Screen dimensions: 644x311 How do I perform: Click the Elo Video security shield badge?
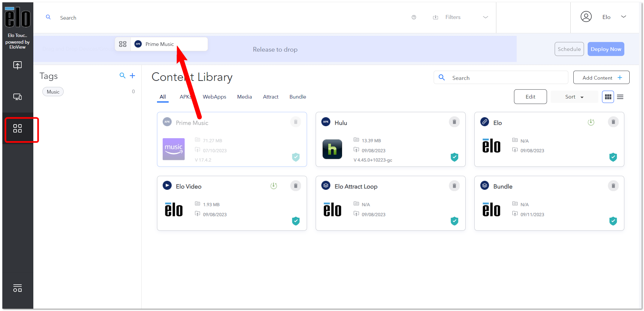coord(296,221)
